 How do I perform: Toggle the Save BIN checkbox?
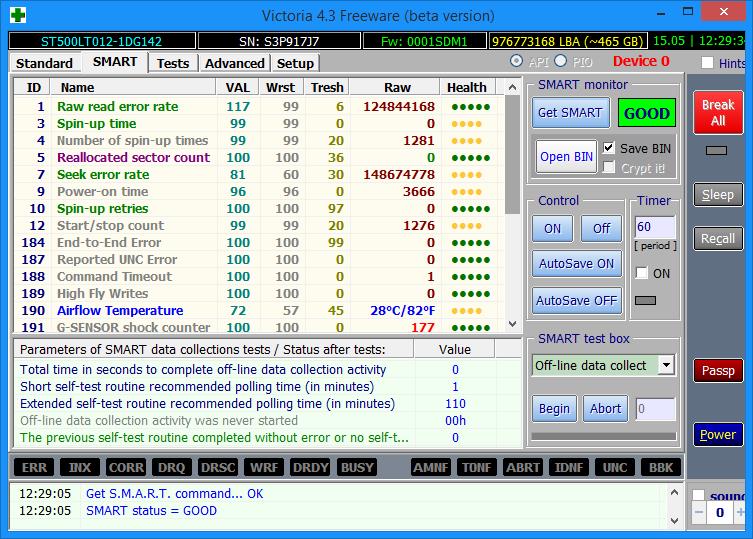[x=608, y=148]
